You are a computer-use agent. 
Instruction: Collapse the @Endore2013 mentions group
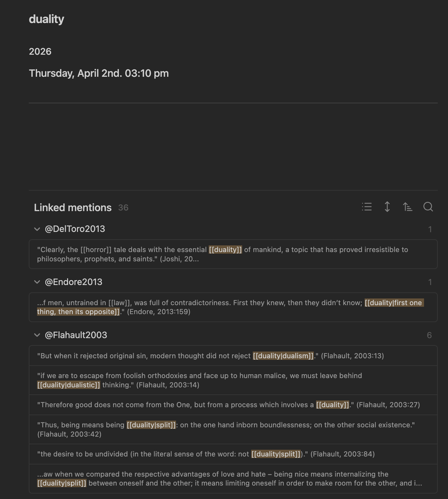point(37,282)
